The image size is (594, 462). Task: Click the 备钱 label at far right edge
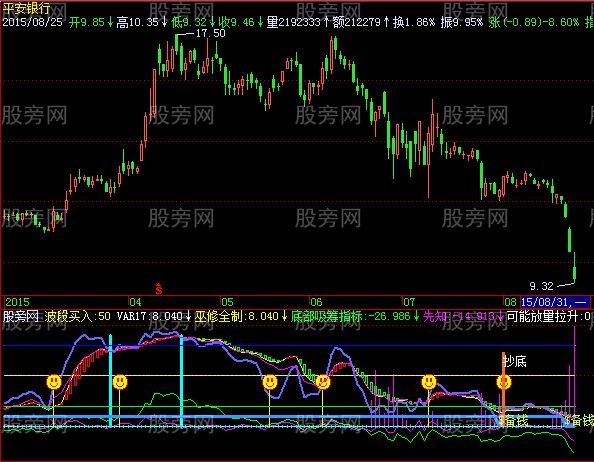point(580,420)
